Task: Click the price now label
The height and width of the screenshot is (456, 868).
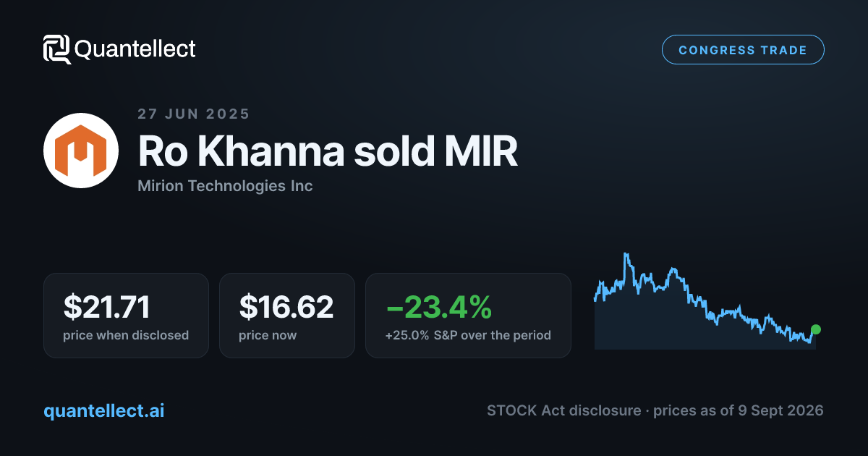Action: tap(268, 336)
